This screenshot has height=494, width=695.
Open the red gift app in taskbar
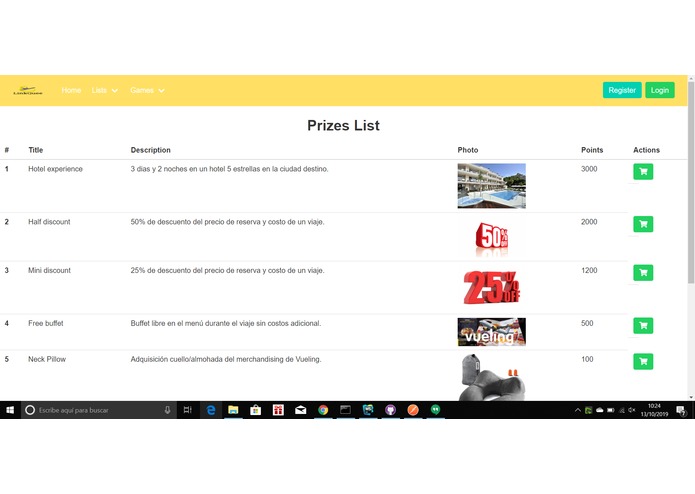point(278,410)
